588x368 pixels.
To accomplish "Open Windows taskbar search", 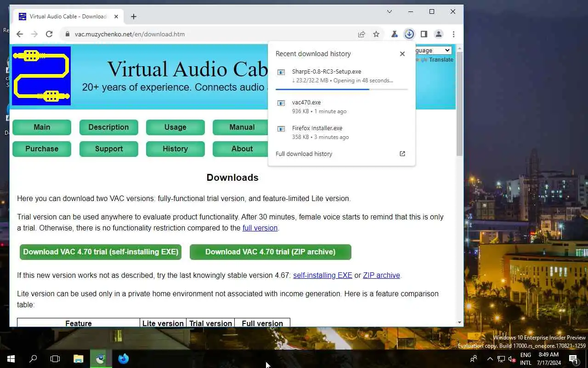I will pos(33,359).
